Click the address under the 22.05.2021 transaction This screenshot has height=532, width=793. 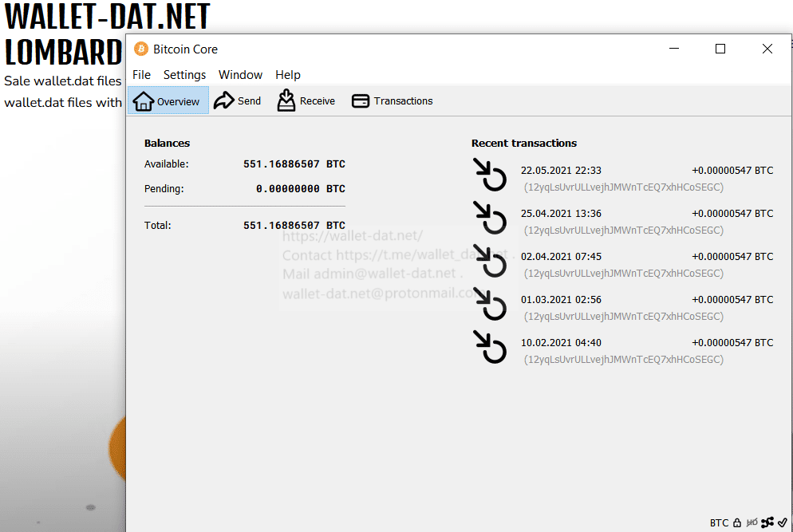tap(624, 187)
